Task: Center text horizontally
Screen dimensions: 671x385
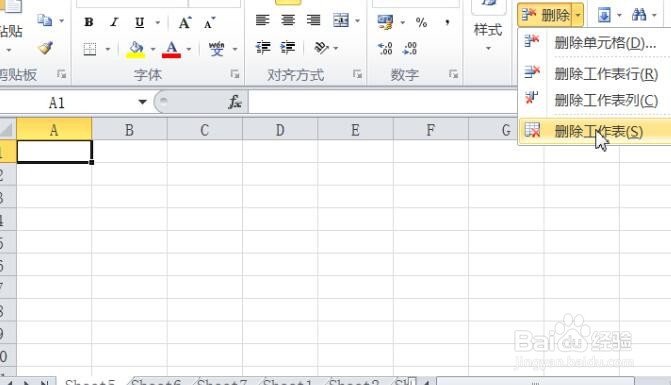Action: (288, 20)
